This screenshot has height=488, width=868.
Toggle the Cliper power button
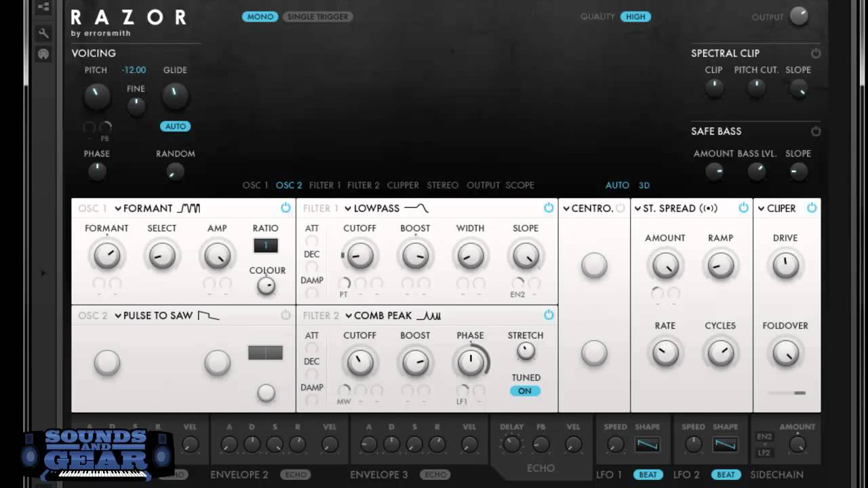click(812, 208)
